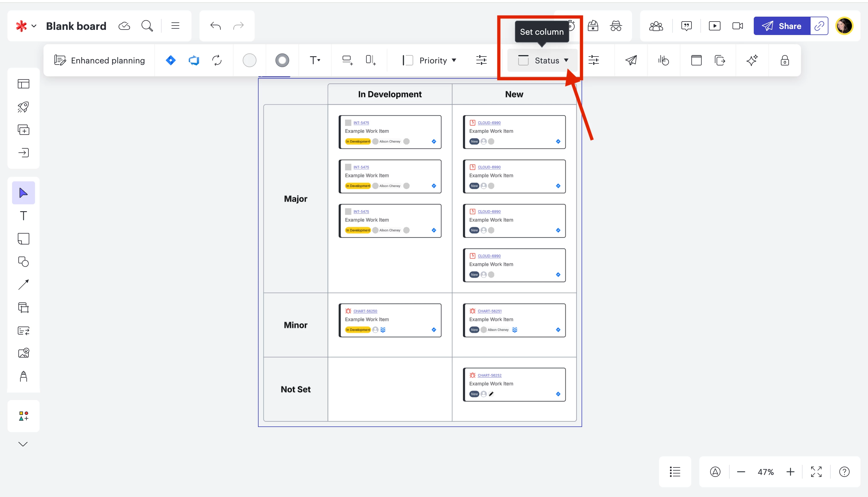Select the shapes tool

(23, 262)
